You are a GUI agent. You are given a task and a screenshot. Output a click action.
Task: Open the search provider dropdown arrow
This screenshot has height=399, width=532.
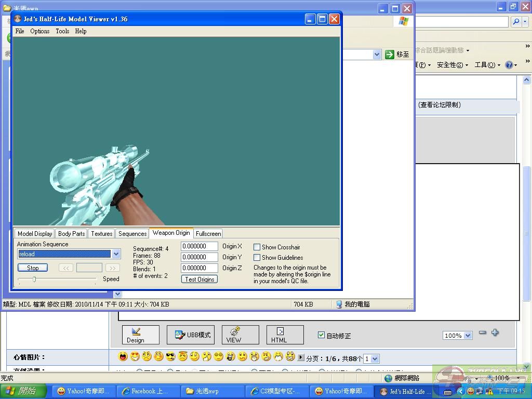525,22
